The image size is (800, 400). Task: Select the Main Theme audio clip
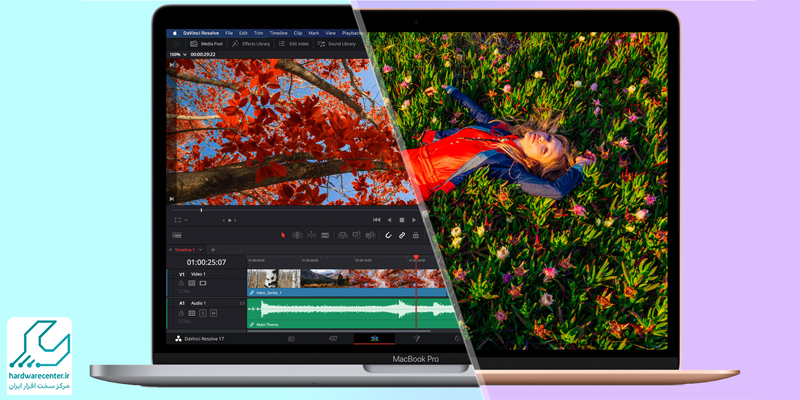(x=352, y=313)
